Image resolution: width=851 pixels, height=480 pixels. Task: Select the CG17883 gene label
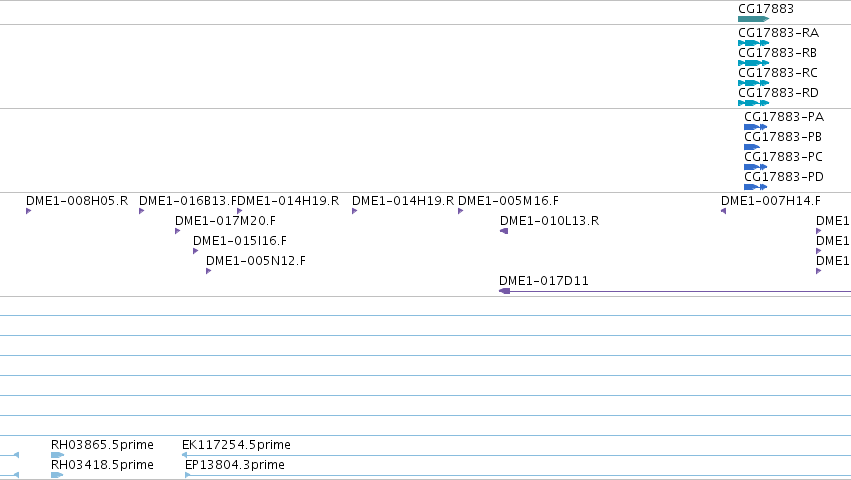766,9
